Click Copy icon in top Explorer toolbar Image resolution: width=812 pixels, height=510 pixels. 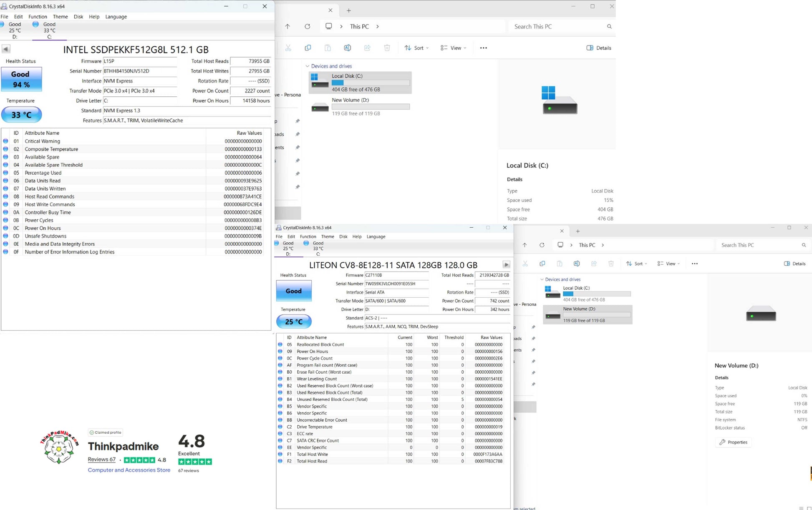pyautogui.click(x=308, y=48)
